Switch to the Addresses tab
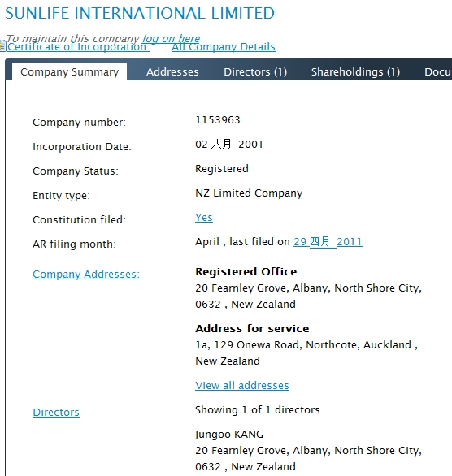The image size is (452, 476). tap(172, 72)
